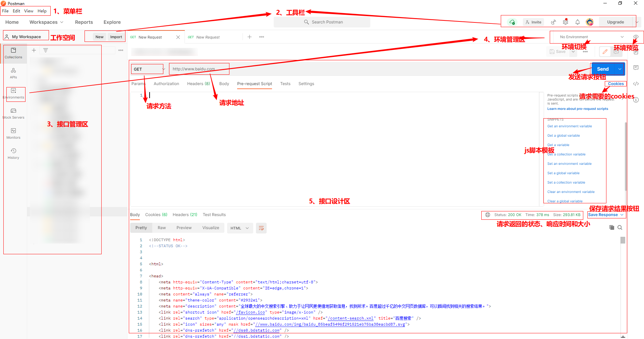The height and width of the screenshot is (339, 644).
Task: Click the user avatar icon
Action: 590,22
